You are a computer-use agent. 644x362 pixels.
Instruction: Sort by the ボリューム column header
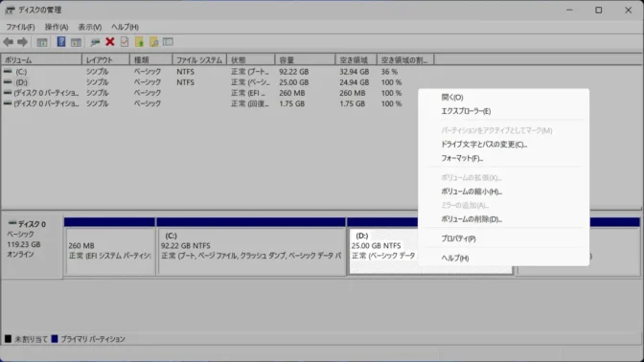[41, 60]
